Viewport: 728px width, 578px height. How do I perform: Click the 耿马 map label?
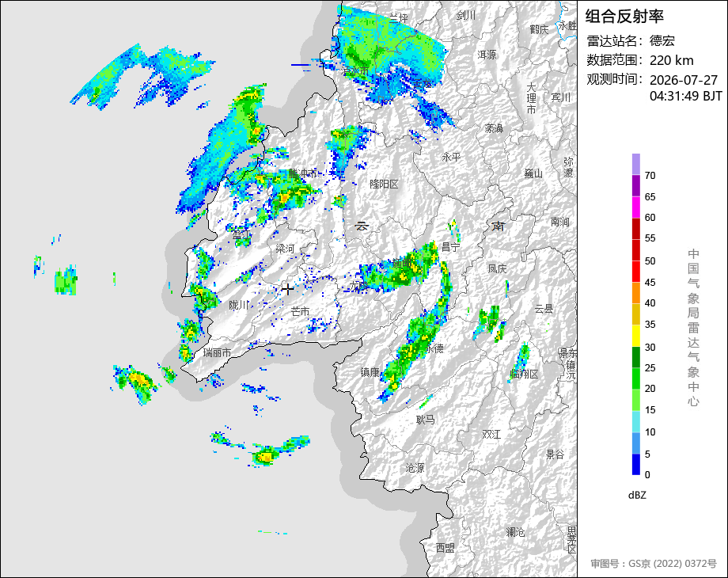pos(425,420)
